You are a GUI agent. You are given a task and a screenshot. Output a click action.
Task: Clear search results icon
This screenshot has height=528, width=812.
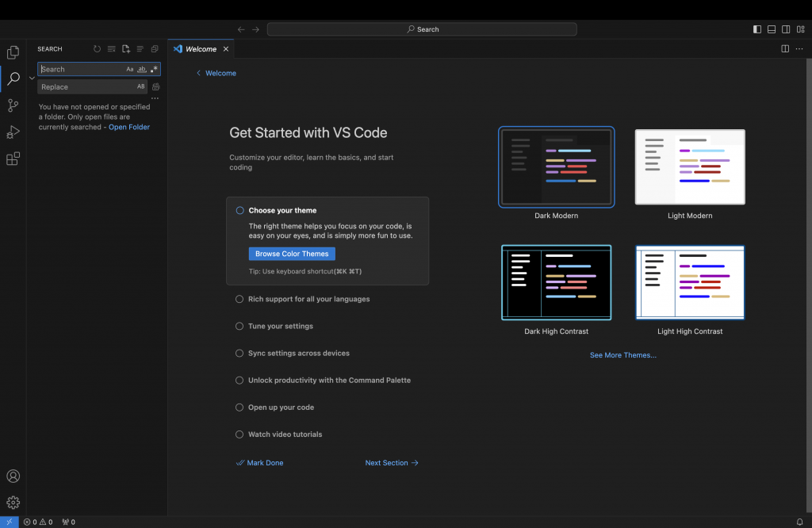(111, 48)
